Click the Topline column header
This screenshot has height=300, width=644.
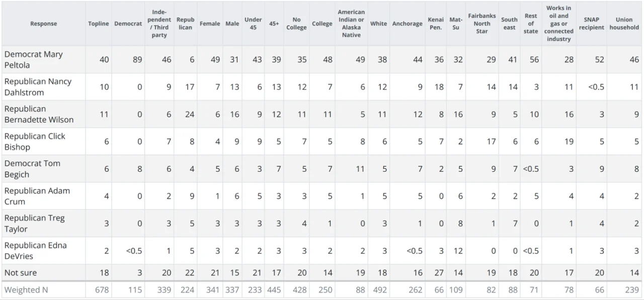click(98, 24)
